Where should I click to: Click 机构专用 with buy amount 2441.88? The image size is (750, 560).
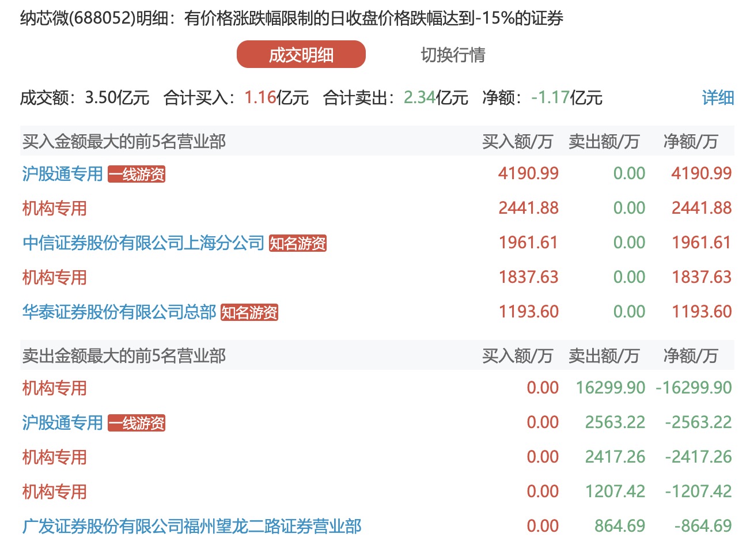pyautogui.click(x=54, y=208)
